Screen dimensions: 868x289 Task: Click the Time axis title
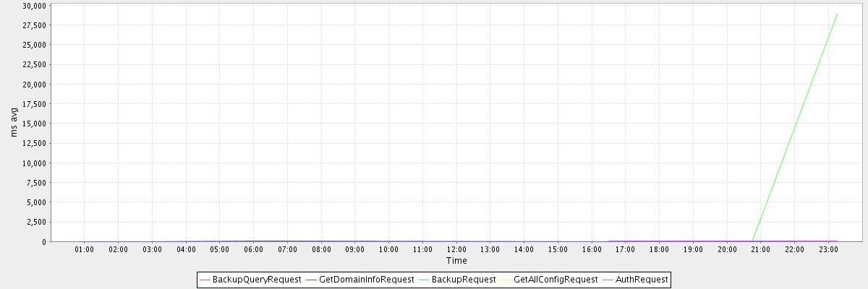coord(456,261)
